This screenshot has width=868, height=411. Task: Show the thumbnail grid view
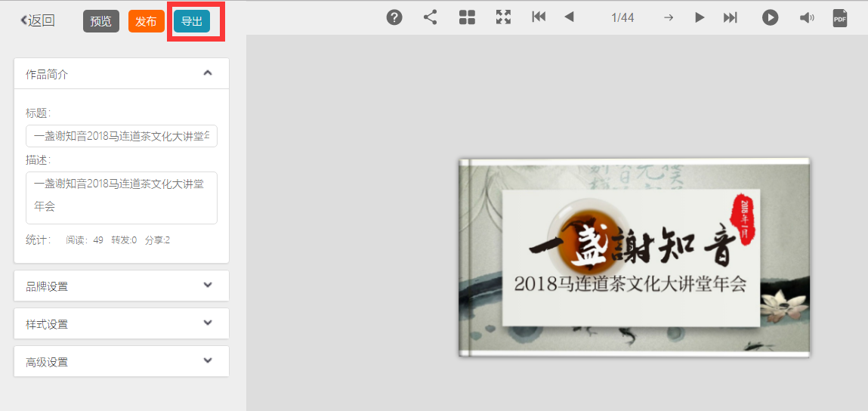tap(467, 17)
